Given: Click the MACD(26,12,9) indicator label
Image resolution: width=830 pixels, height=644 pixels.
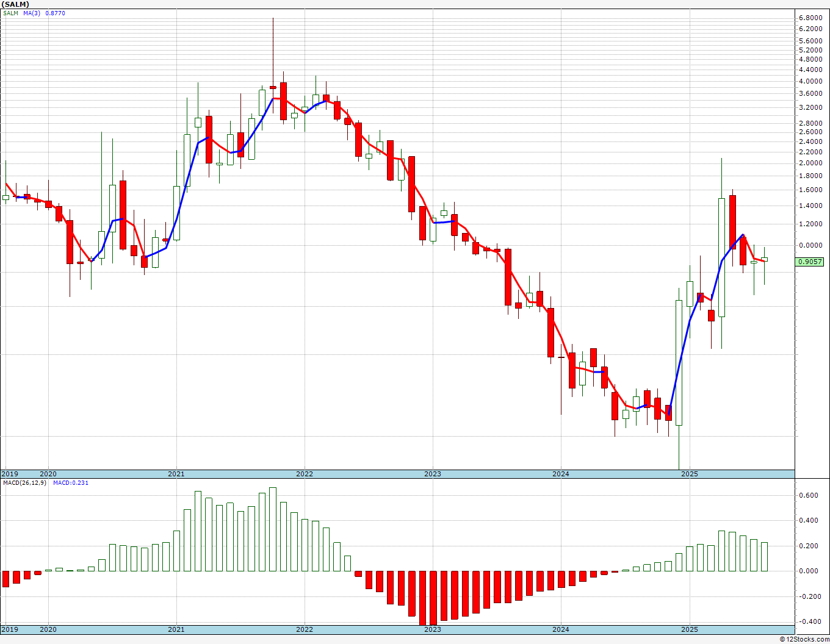Looking at the screenshot, I should tap(25, 483).
